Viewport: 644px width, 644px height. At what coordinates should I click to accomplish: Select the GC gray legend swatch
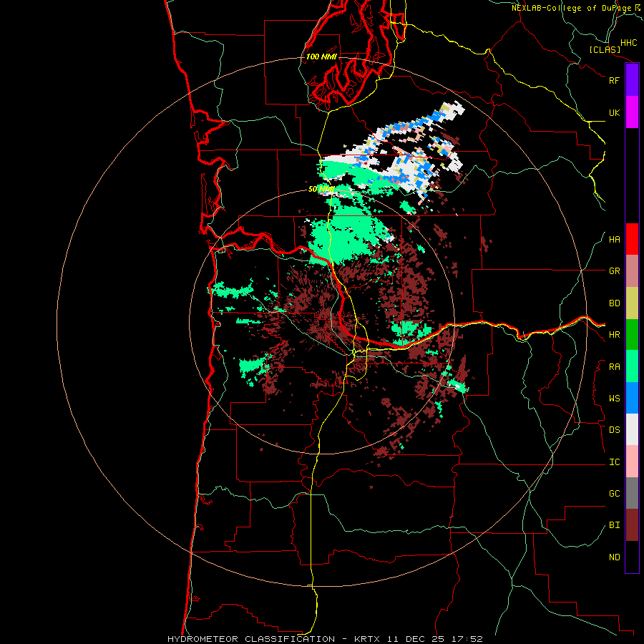click(x=632, y=493)
